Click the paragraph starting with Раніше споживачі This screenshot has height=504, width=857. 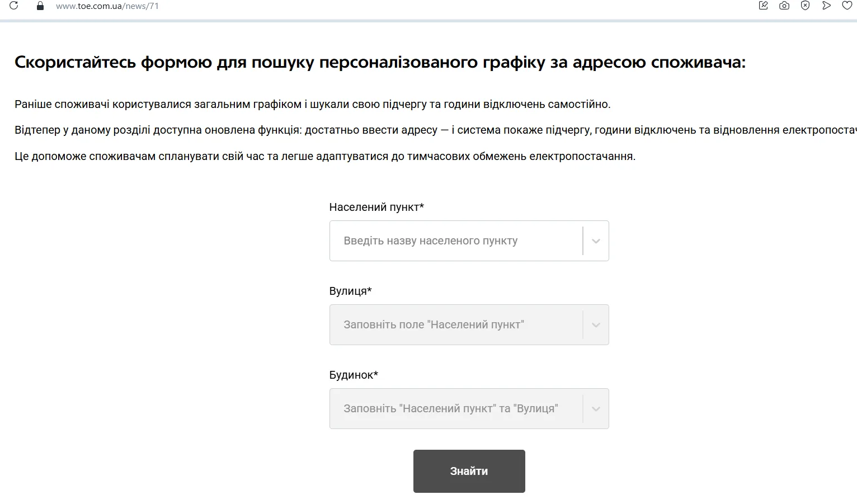[x=312, y=104]
